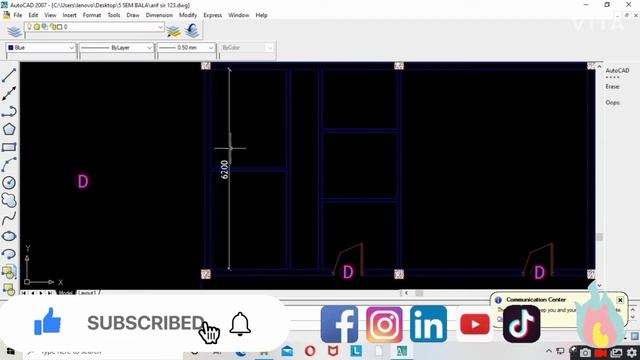Open the Dimension menu
This screenshot has height=360, width=640.
[x=159, y=15]
